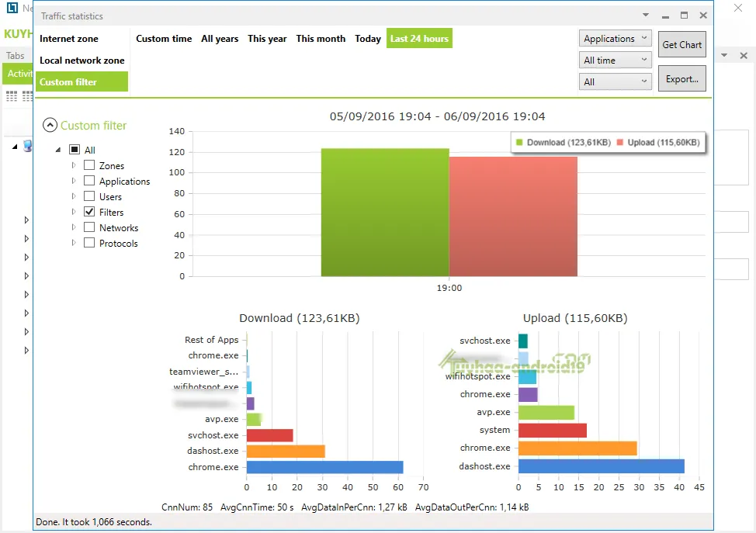Select the This month time range
Image resolution: width=756 pixels, height=533 pixels.
(321, 39)
